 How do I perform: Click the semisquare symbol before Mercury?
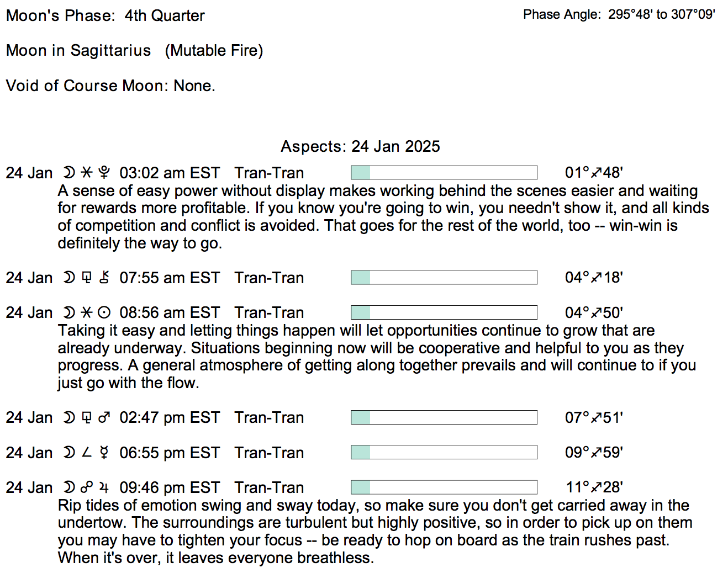point(86,453)
